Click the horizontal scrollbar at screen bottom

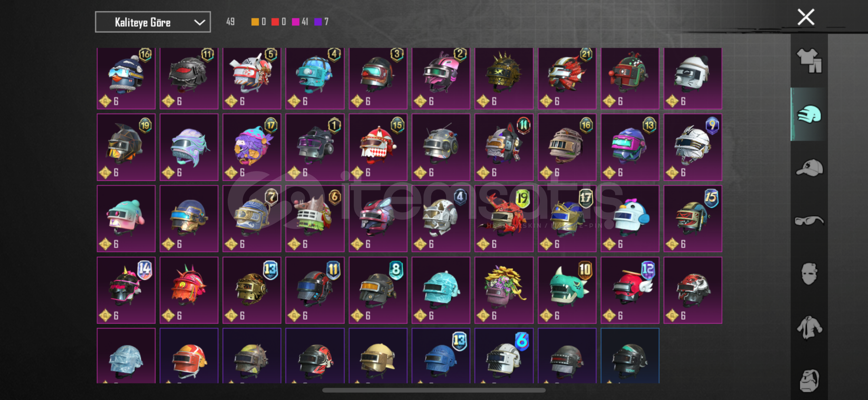pos(434,390)
